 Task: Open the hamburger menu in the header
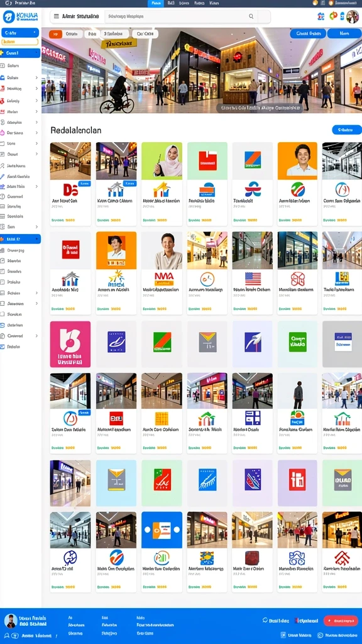(56, 16)
